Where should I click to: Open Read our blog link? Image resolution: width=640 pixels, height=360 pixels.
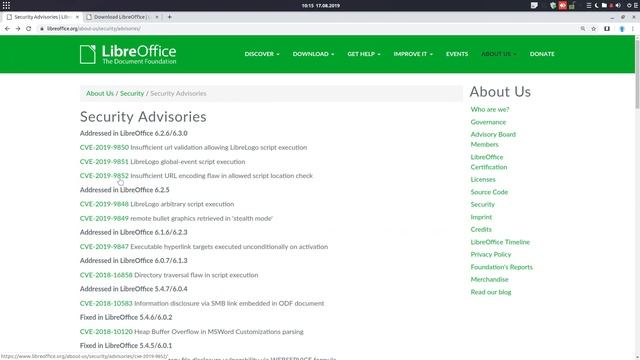tap(491, 292)
